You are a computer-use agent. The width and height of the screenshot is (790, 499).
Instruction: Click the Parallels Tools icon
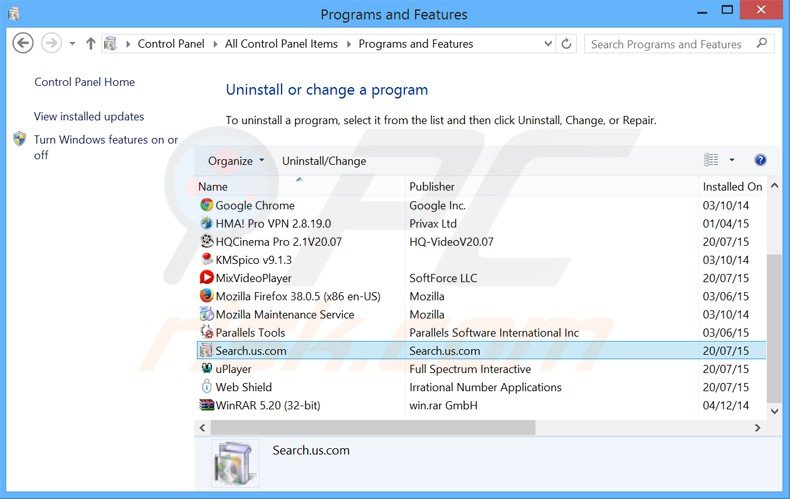click(207, 332)
